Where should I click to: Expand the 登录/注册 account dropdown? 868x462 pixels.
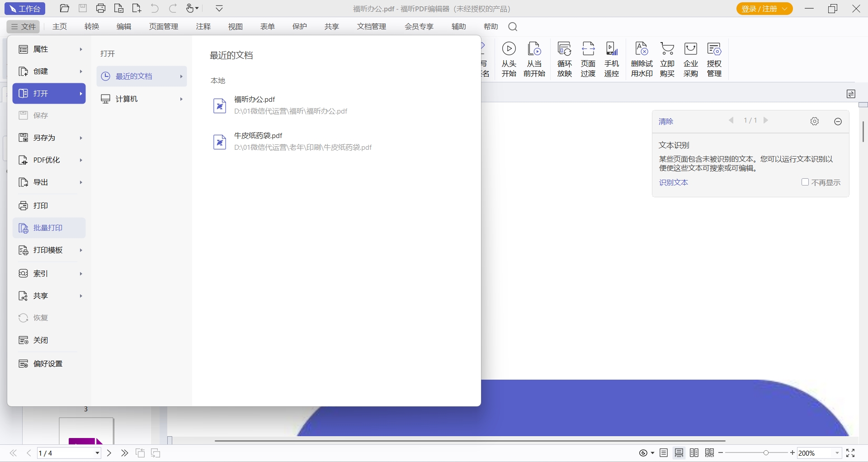pos(785,9)
